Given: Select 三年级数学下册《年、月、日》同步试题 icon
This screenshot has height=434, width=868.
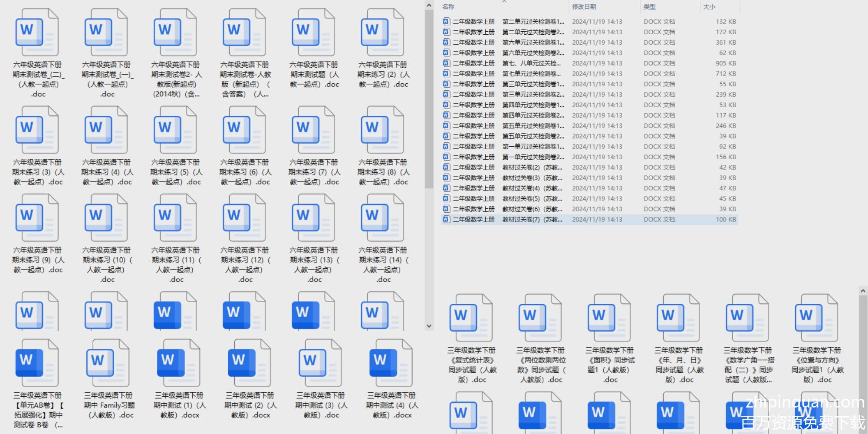Looking at the screenshot, I should coord(678,318).
